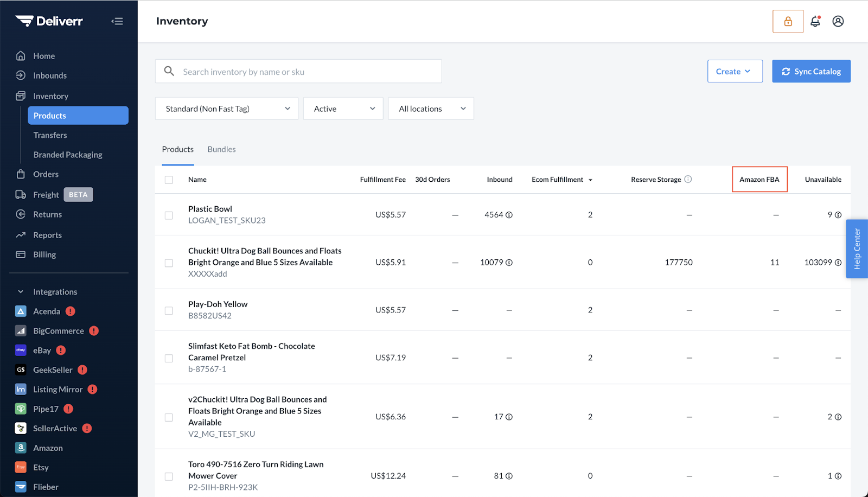Viewport: 868px width, 497px height.
Task: Click the Reserve Storage info icon
Action: (x=688, y=179)
